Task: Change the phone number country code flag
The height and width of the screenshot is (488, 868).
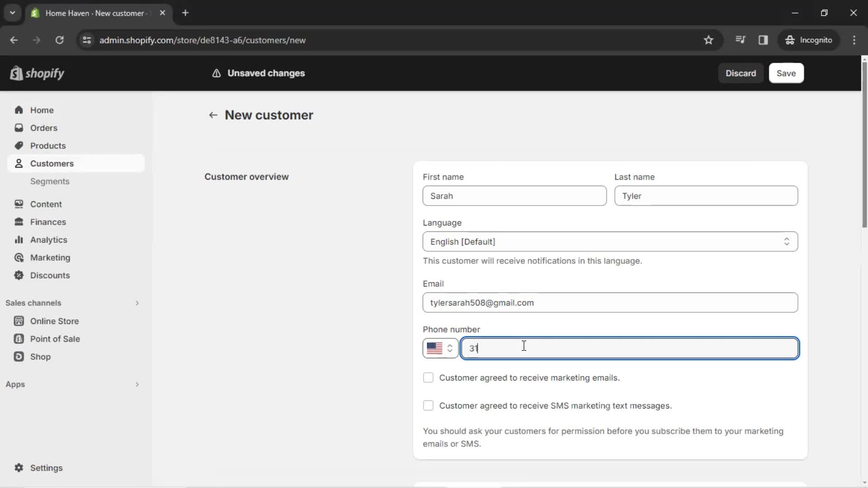Action: [x=439, y=348]
